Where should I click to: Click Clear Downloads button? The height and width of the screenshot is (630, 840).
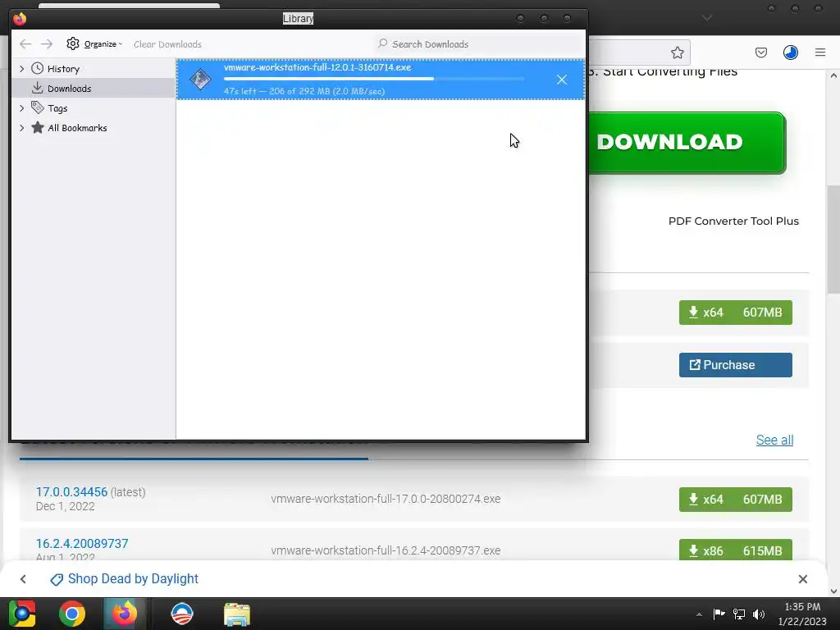pos(167,44)
